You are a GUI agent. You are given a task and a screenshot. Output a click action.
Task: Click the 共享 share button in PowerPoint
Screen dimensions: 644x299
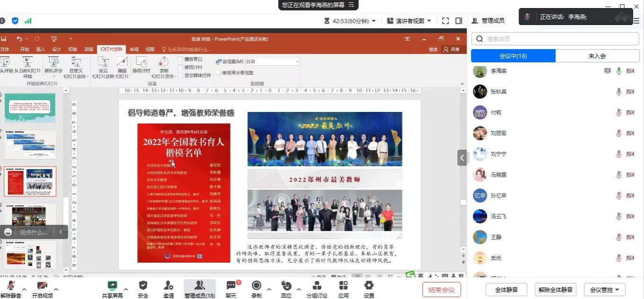(x=452, y=49)
